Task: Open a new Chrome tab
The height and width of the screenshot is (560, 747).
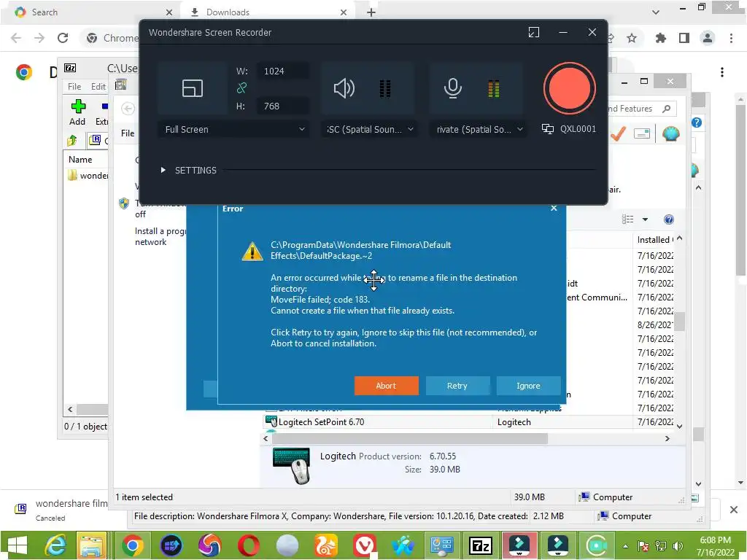Action: click(371, 13)
